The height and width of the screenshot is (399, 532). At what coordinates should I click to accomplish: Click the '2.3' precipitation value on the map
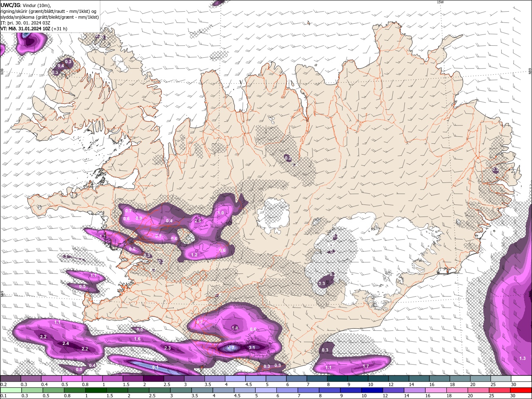click(167, 348)
